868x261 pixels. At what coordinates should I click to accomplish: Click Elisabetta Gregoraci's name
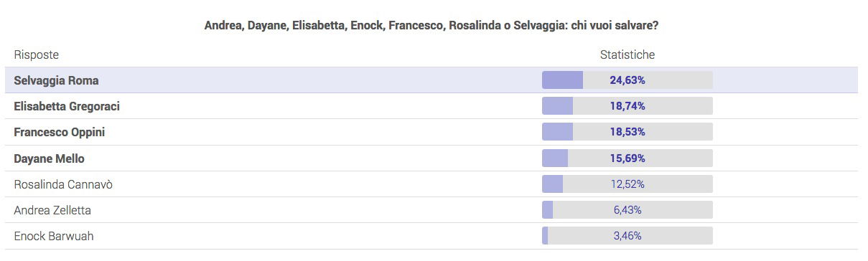point(67,106)
